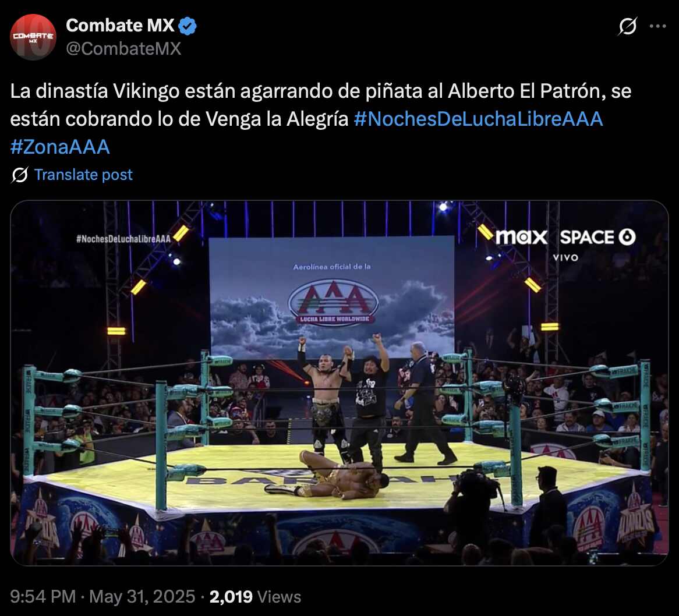Click the SPACE logo in the image

(597, 237)
